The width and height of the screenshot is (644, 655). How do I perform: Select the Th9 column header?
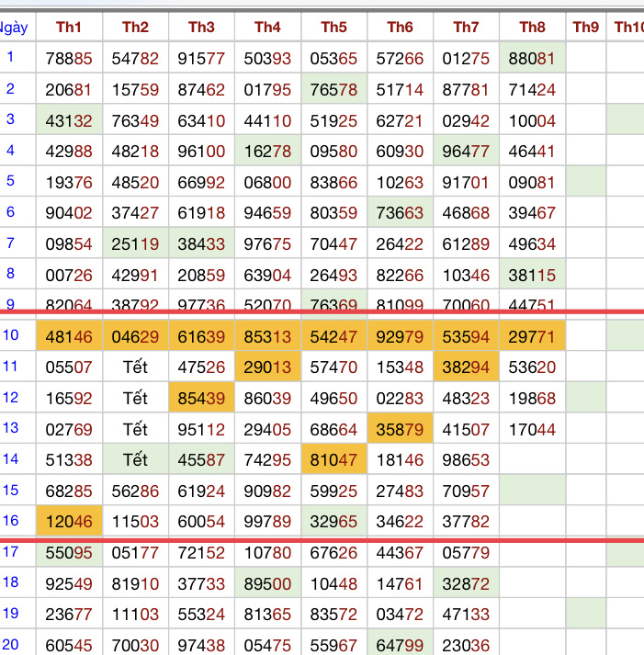[585, 28]
